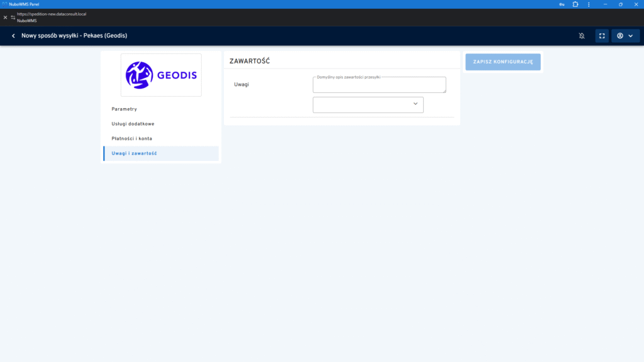This screenshot has height=362, width=644.
Task: Minimize the NuboWMS Panel window
Action: click(605, 4)
